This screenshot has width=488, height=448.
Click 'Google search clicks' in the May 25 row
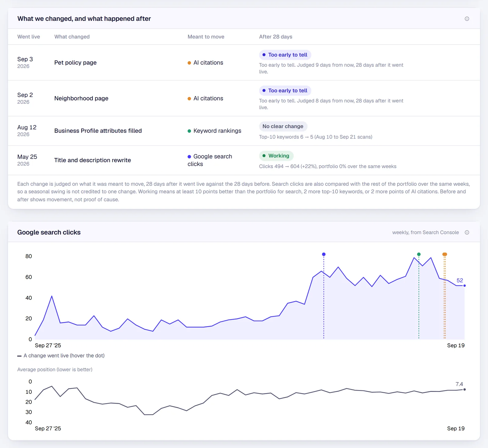click(210, 160)
